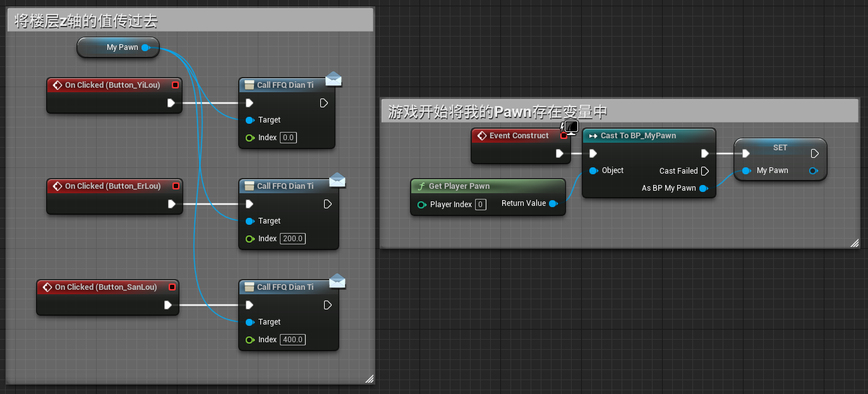The width and height of the screenshot is (868, 394).
Task: Click exec input pin of Cast To BP_MyPawn
Action: coord(593,153)
